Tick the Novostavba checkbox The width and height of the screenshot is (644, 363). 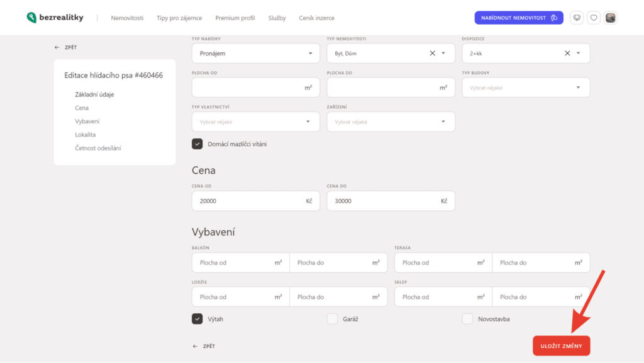coord(467,319)
